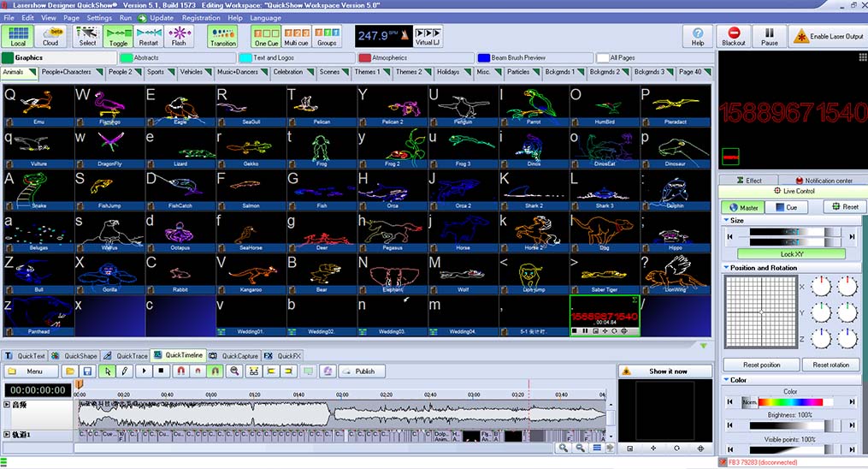Click the small red horseshoe snap icon
The height and width of the screenshot is (469, 868).
[198, 371]
